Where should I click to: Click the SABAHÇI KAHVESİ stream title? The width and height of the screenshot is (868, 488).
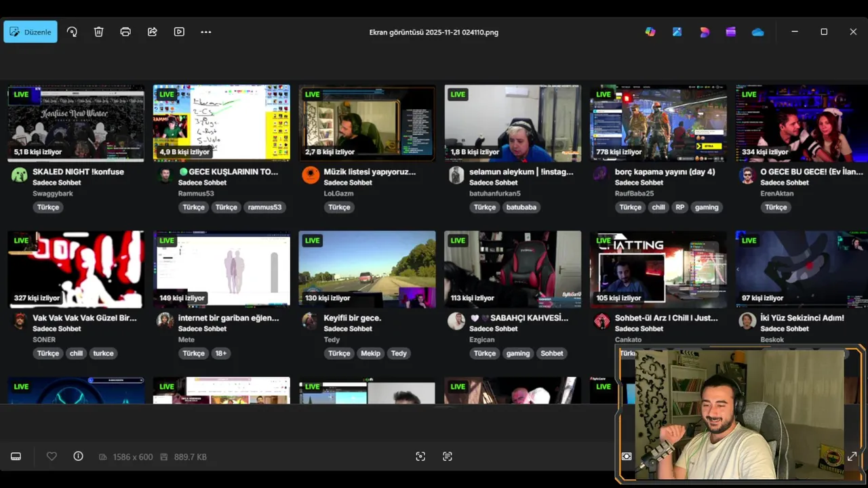519,318
